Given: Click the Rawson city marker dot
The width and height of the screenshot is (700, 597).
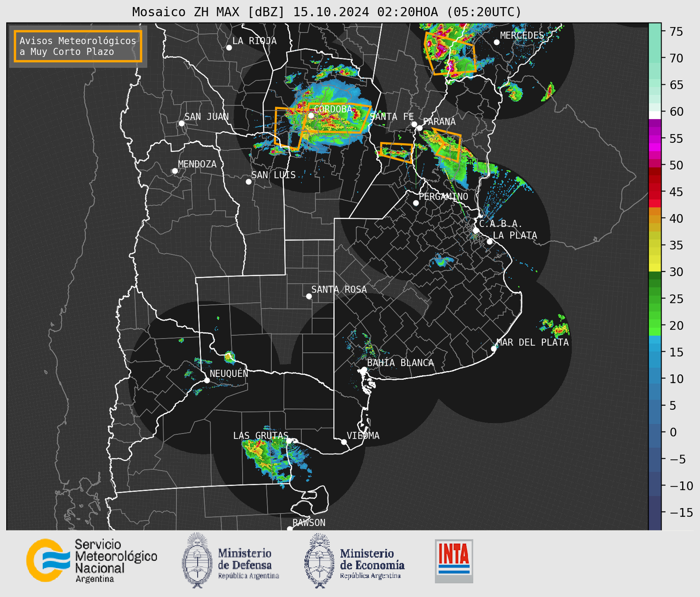Looking at the screenshot, I should pyautogui.click(x=290, y=529).
